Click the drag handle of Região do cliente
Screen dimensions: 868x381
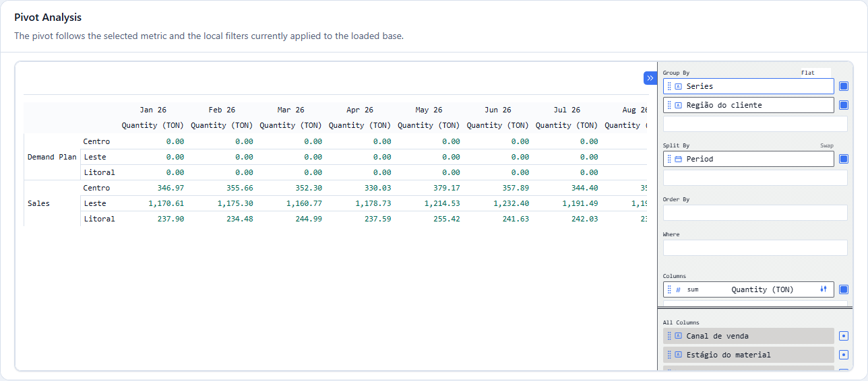[x=669, y=105]
